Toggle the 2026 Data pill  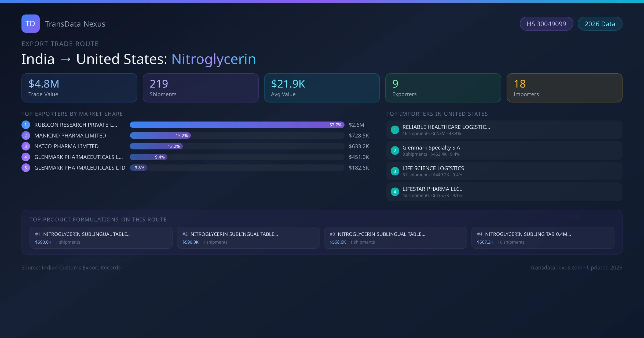[x=600, y=24]
